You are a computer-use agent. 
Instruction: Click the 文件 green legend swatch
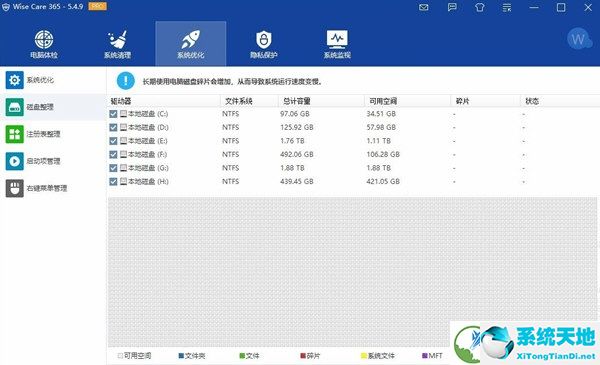click(x=242, y=356)
